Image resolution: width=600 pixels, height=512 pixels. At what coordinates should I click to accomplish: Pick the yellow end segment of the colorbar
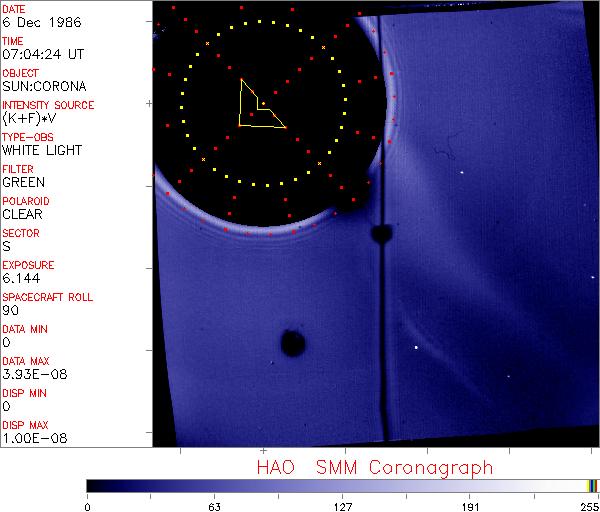point(590,486)
